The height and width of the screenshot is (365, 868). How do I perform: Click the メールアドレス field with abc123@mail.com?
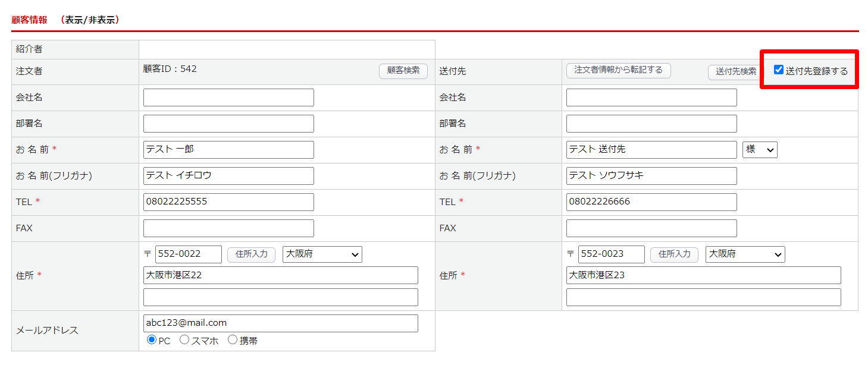[x=280, y=323]
